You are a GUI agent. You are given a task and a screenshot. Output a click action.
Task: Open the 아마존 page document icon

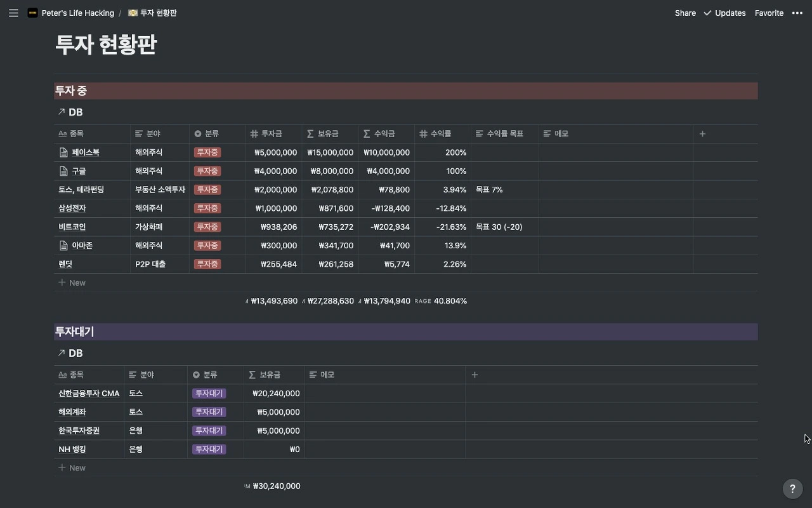63,245
